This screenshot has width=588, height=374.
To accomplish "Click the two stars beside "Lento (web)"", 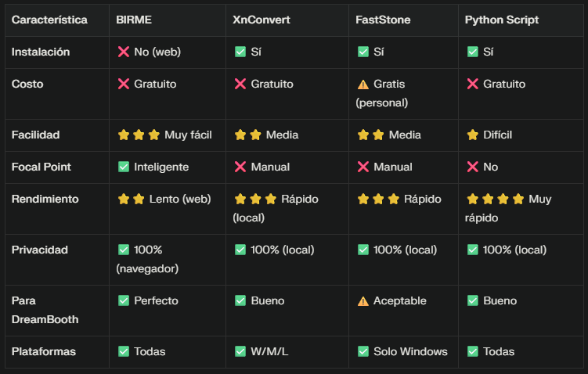I will point(131,199).
